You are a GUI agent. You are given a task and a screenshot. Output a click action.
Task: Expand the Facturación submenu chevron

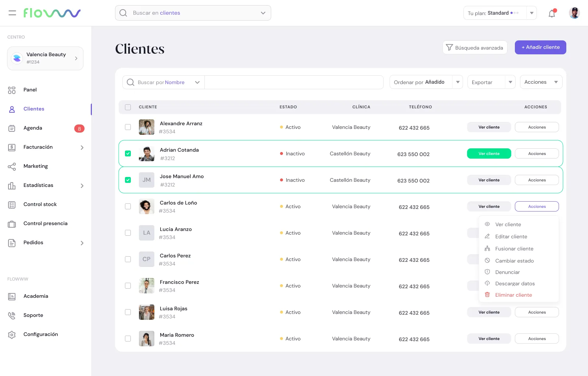(x=82, y=148)
